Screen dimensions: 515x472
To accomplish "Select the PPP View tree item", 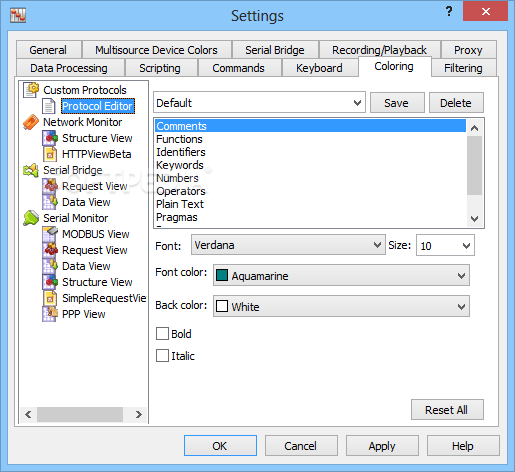I will (x=84, y=314).
